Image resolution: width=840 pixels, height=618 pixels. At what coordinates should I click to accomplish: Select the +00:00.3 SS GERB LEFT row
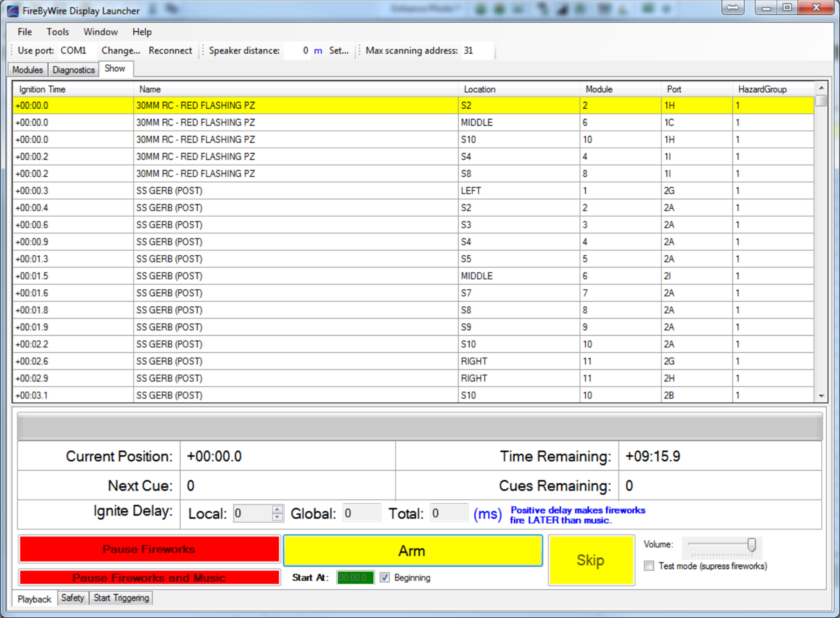[413, 191]
